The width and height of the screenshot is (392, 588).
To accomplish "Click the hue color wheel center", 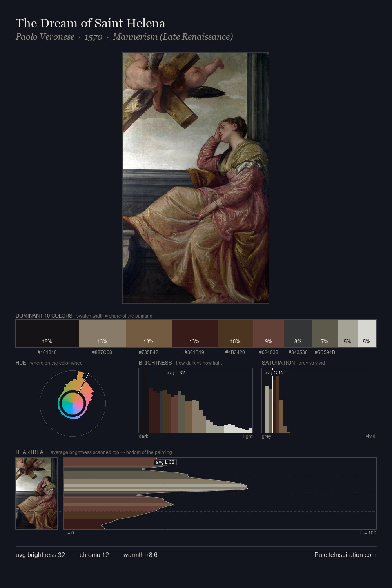I will click(73, 403).
